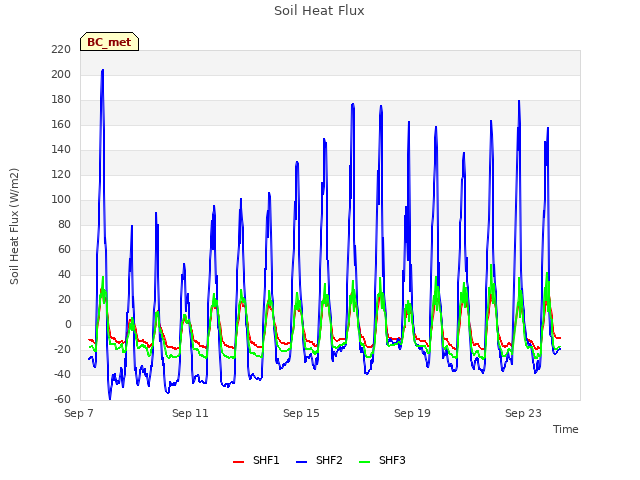Click the BC_met annotation label
The height and width of the screenshot is (480, 640).
click(109, 42)
